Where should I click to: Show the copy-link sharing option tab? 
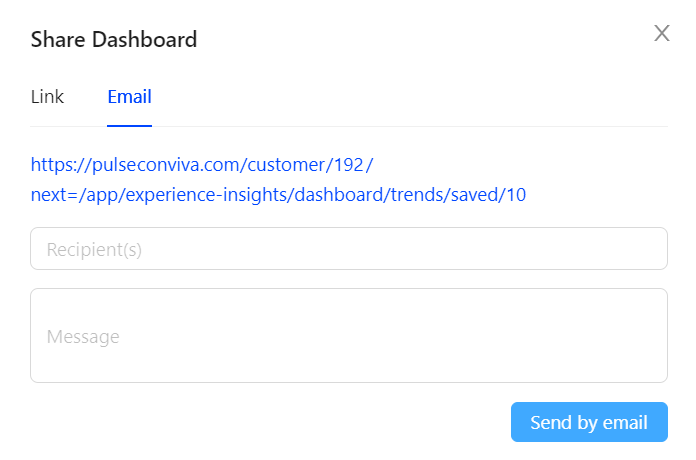47,97
